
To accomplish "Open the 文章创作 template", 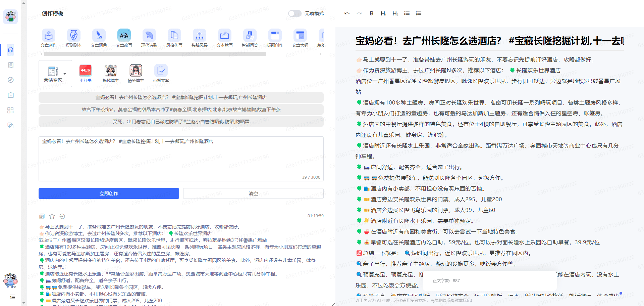I will pyautogui.click(x=49, y=38).
